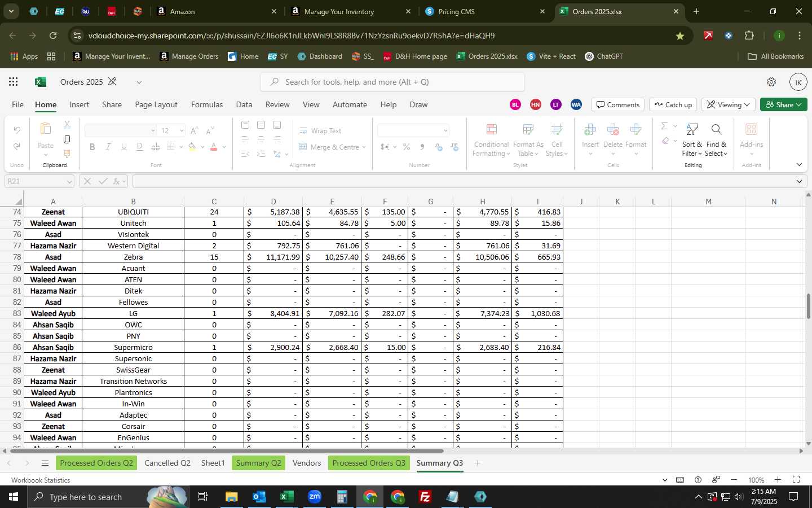The image size is (812, 508).
Task: Click the vertical scrollbar thumb
Action: coord(808,306)
